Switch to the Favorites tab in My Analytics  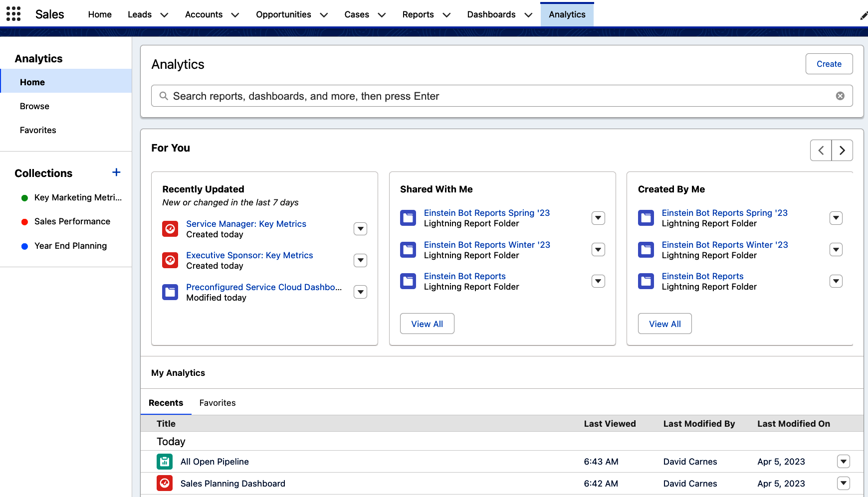point(217,403)
